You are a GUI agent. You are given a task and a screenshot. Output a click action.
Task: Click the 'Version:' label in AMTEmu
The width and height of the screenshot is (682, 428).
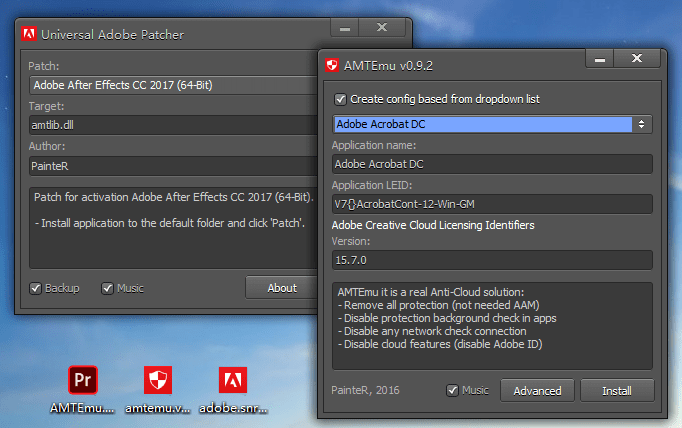[x=351, y=241]
